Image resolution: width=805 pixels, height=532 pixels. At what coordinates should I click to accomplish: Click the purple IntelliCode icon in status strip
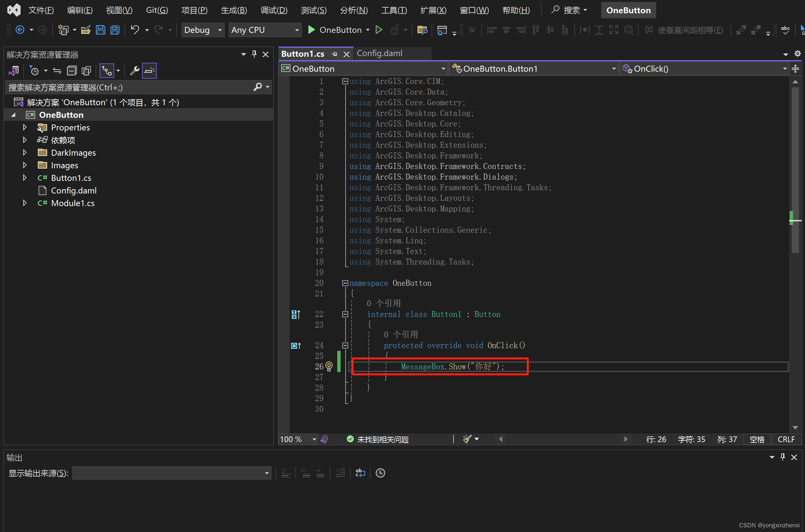pos(324,439)
